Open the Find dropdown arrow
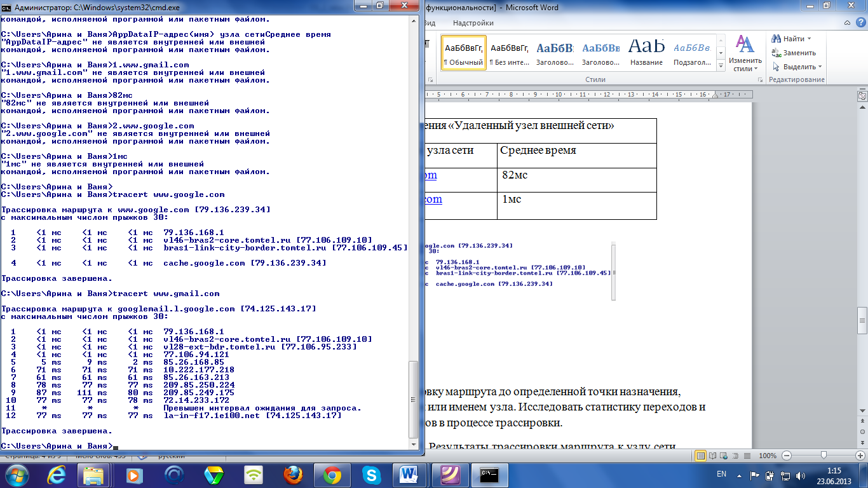 (810, 39)
